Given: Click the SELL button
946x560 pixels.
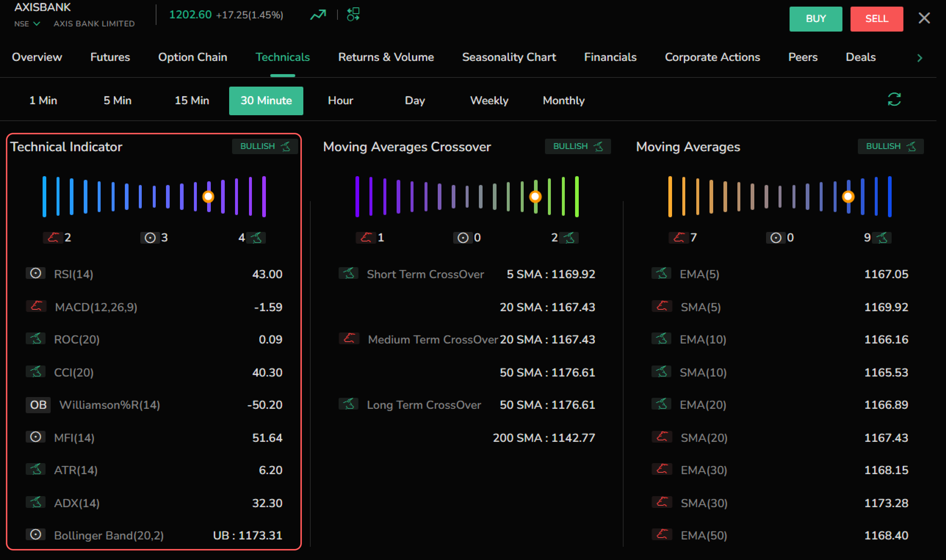Looking at the screenshot, I should (x=876, y=19).
